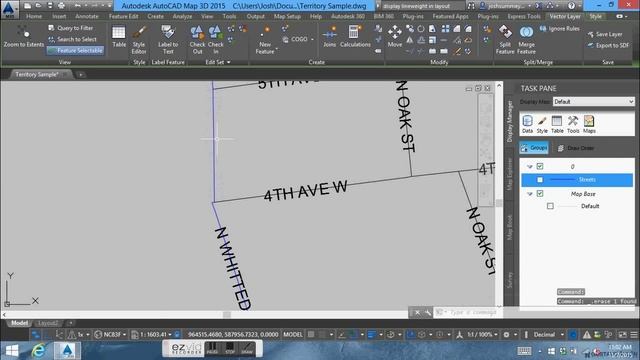Switch to Draw Order view
The width and height of the screenshot is (640, 360).
click(x=576, y=148)
